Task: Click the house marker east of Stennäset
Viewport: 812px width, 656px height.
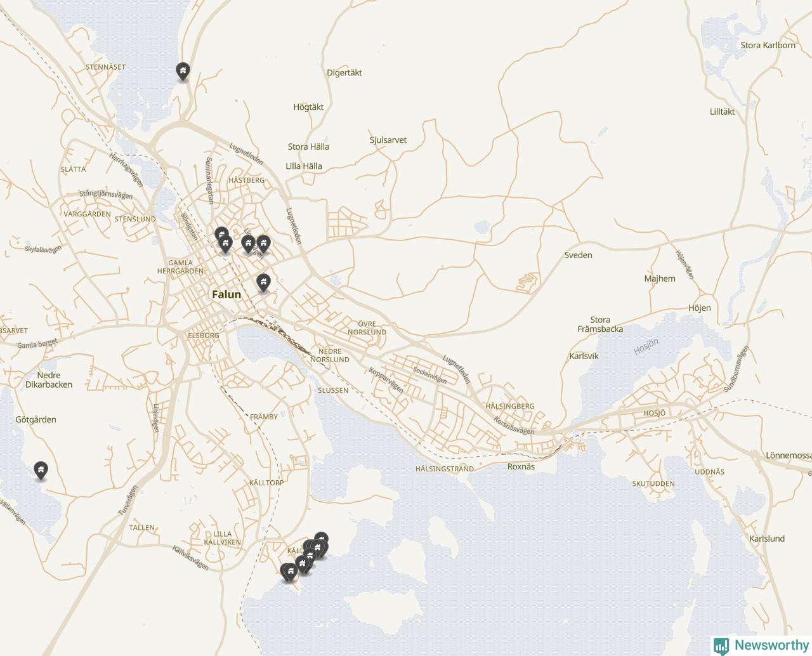Action: click(183, 71)
